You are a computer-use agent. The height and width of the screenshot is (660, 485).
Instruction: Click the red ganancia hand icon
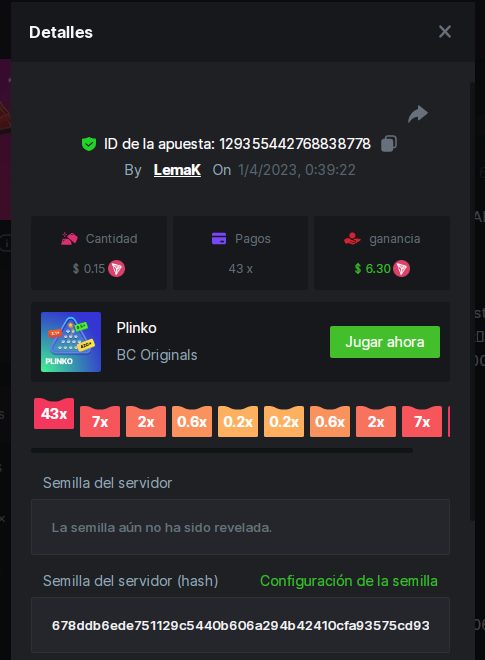click(352, 239)
